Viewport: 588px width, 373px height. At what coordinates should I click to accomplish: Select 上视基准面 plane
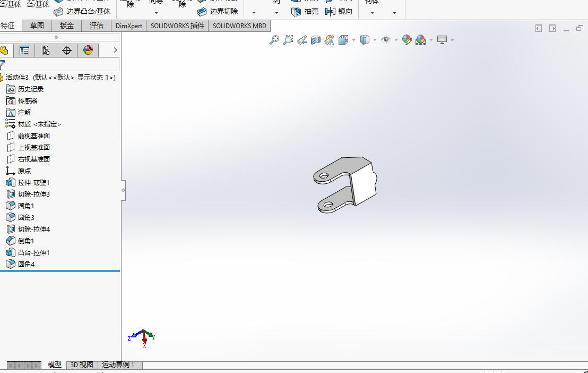[x=28, y=147]
